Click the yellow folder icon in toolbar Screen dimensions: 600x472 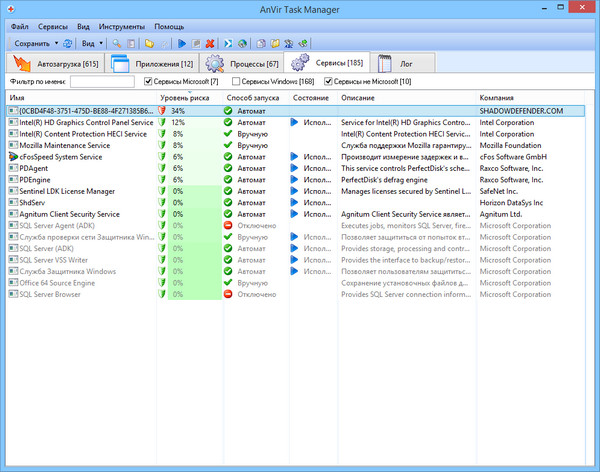point(149,44)
